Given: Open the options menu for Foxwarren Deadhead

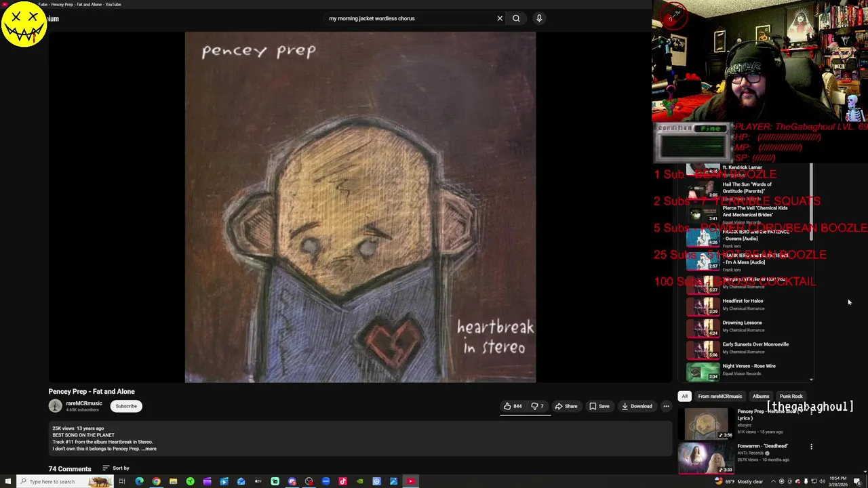Looking at the screenshot, I should 811,447.
